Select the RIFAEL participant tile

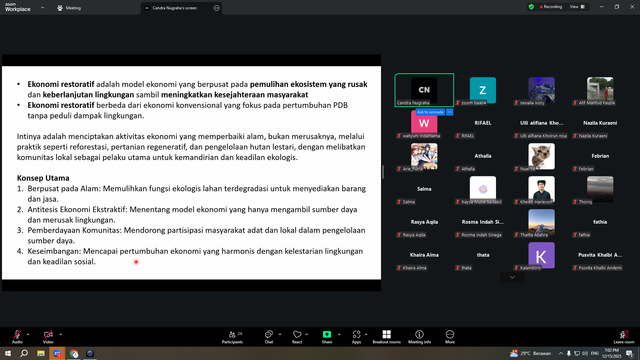pos(483,123)
